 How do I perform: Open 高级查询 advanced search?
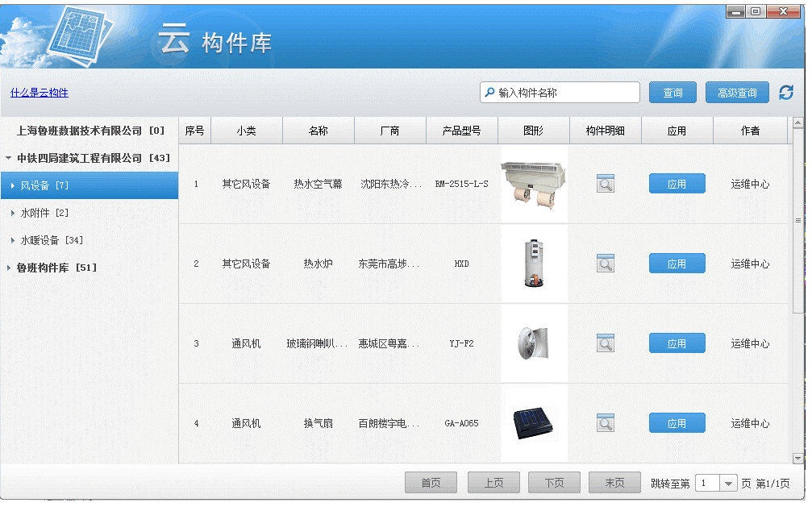pyautogui.click(x=737, y=93)
